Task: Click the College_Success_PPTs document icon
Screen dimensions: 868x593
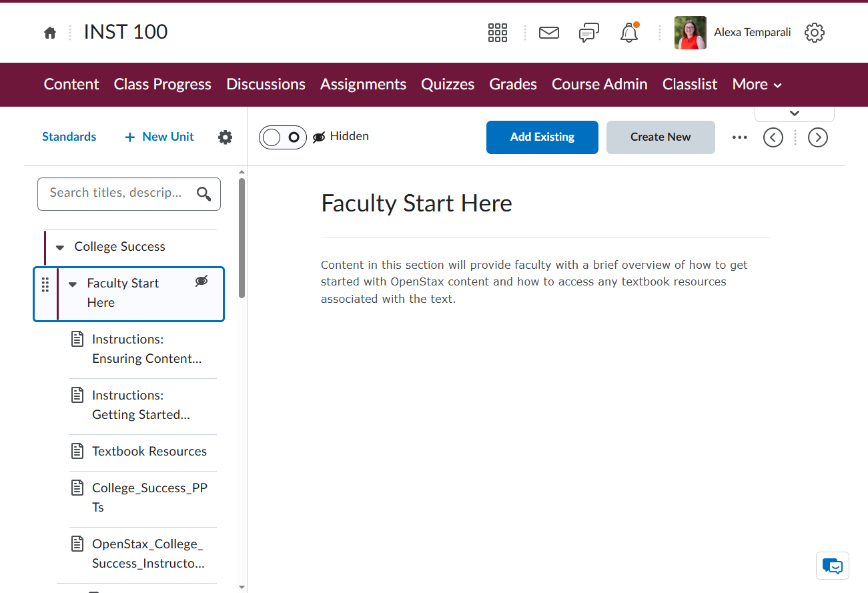Action: click(77, 488)
